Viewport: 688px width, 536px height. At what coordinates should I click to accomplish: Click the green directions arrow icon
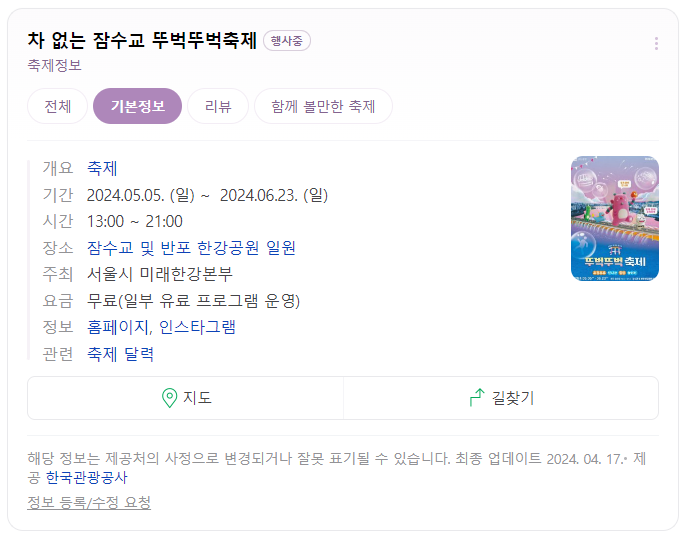(x=477, y=397)
